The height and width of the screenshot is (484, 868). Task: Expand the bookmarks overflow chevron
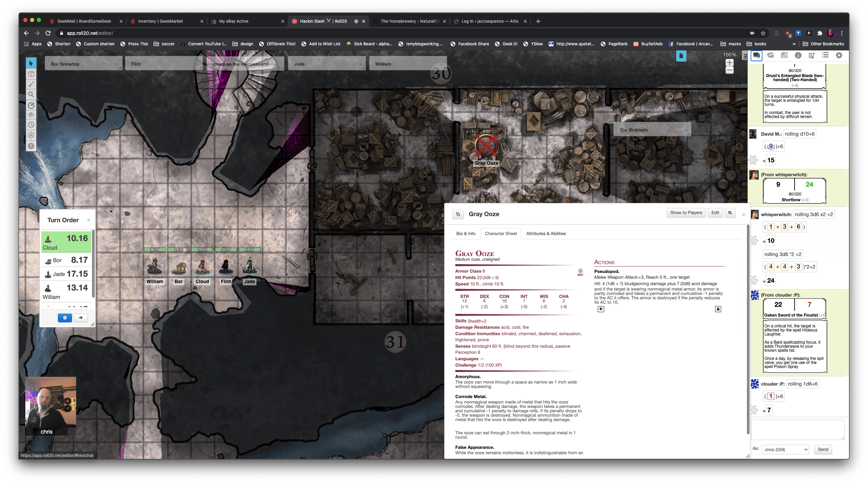pos(794,44)
